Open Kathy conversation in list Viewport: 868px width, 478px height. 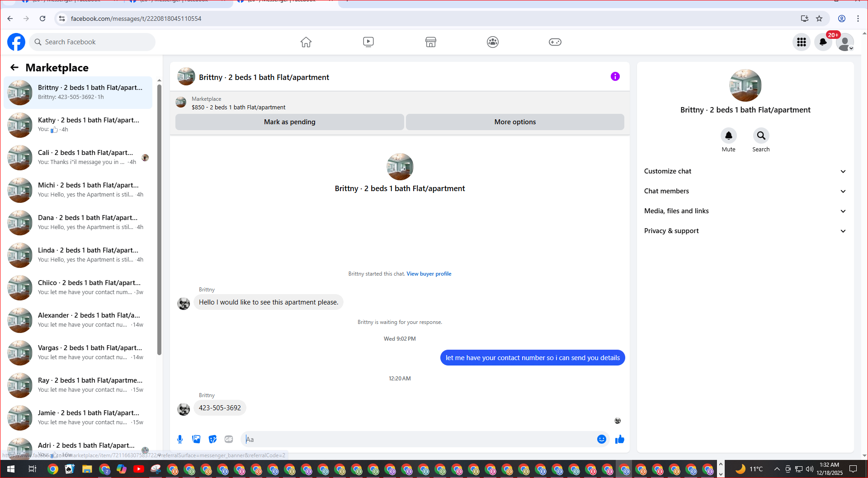pos(78,125)
